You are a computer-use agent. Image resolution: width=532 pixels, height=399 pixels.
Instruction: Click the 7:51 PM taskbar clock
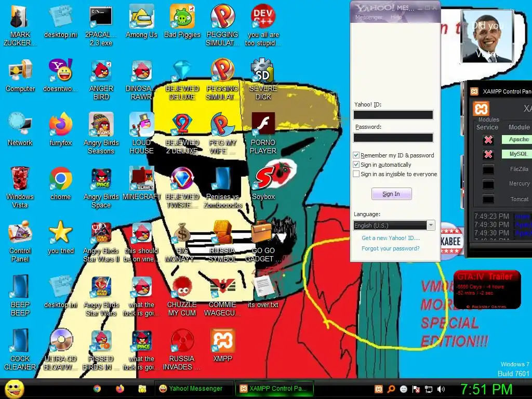486,389
